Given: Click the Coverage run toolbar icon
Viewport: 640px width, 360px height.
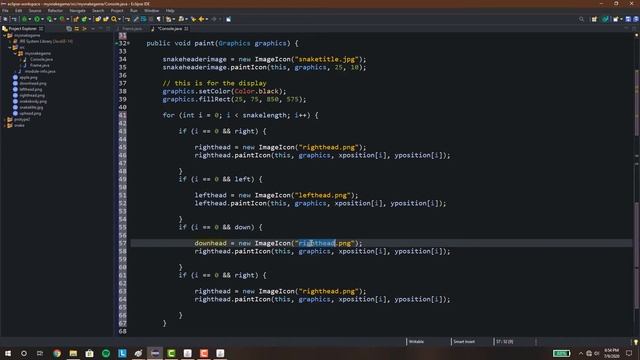Looking at the screenshot, I should point(49,19).
